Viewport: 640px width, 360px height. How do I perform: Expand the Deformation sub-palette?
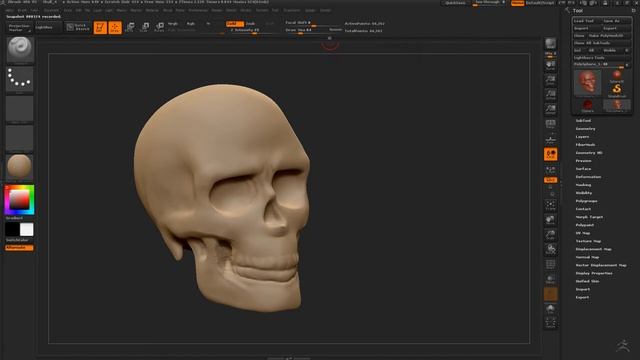[x=588, y=177]
